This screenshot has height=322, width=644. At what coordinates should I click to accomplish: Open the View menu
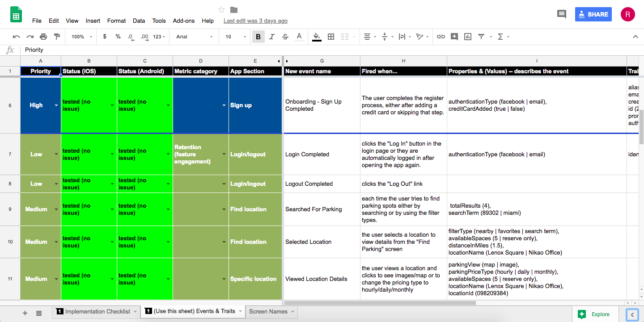click(x=72, y=21)
